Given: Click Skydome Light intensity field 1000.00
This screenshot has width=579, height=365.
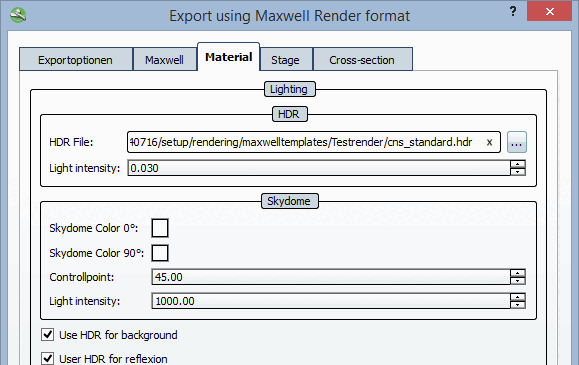Looking at the screenshot, I should 331,301.
